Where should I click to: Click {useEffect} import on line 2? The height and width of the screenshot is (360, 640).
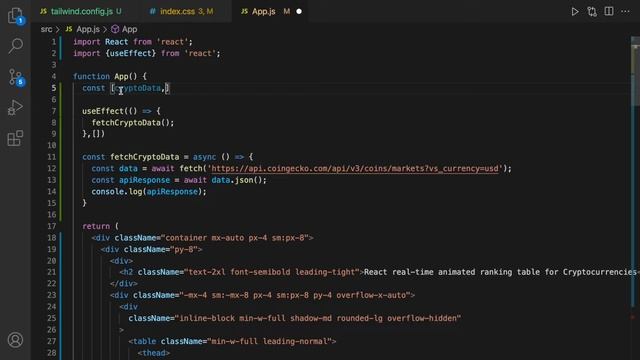pyautogui.click(x=131, y=53)
